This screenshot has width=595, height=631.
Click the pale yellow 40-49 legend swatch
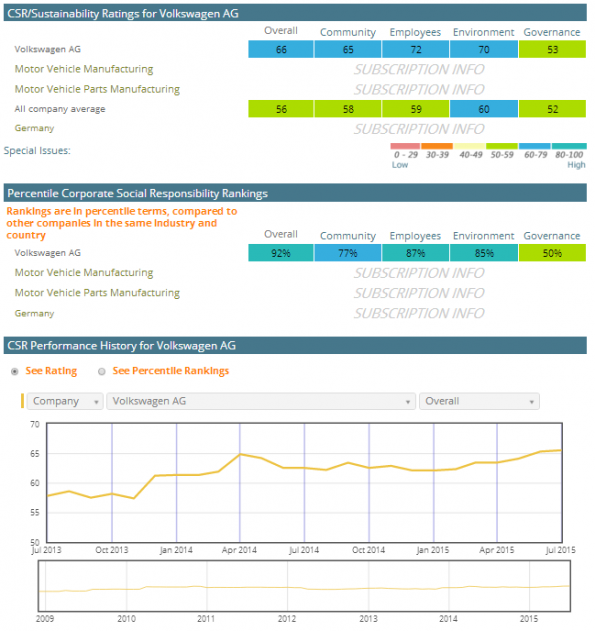(469, 146)
